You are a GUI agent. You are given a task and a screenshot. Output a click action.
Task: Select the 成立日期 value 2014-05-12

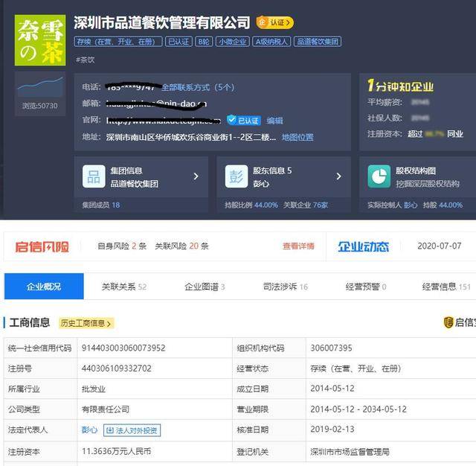point(332,389)
